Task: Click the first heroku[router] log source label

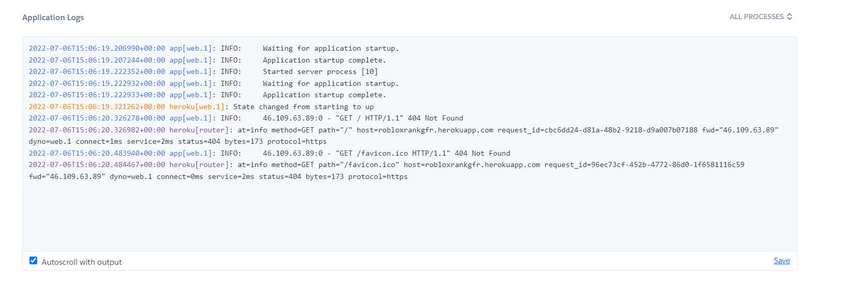Action: tap(201, 130)
